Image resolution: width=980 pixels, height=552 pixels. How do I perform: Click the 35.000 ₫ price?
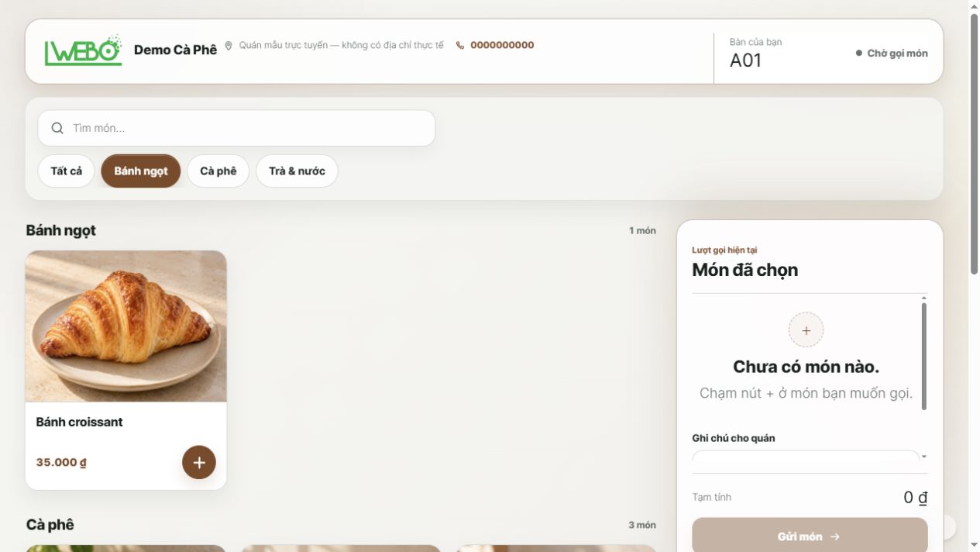point(61,462)
